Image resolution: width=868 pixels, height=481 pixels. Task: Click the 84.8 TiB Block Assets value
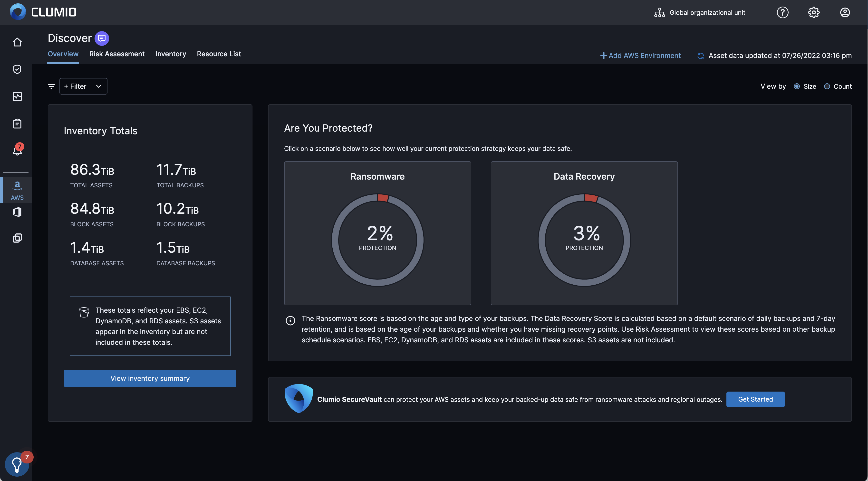click(x=92, y=209)
